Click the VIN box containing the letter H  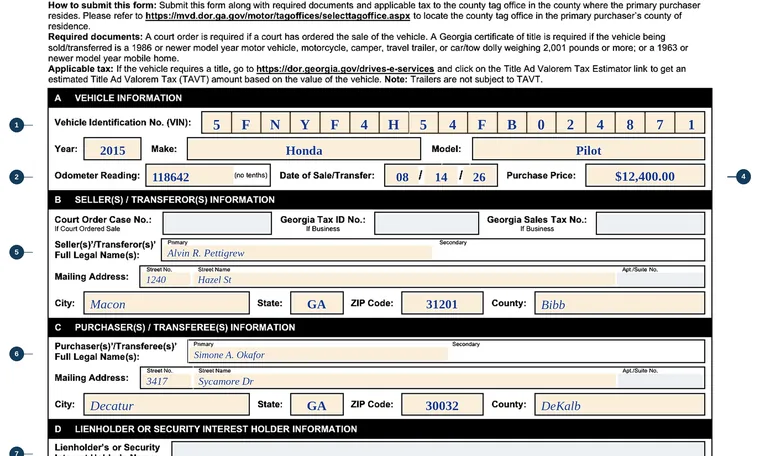tap(394, 124)
